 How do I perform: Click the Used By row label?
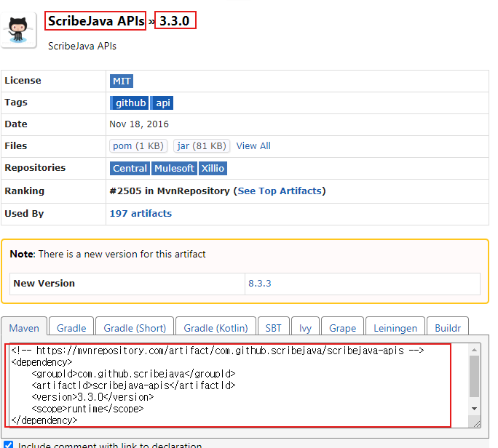[24, 214]
